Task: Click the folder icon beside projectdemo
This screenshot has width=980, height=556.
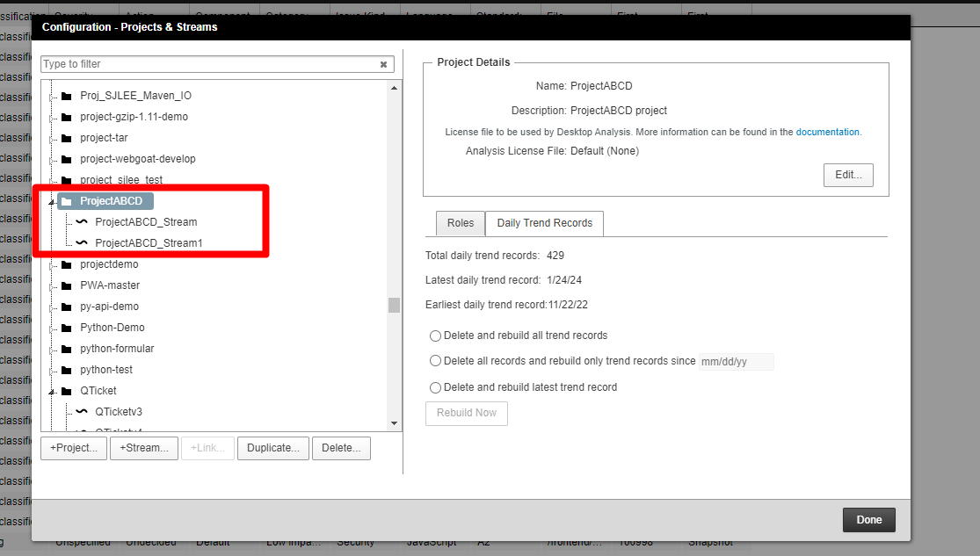Action: pyautogui.click(x=65, y=264)
